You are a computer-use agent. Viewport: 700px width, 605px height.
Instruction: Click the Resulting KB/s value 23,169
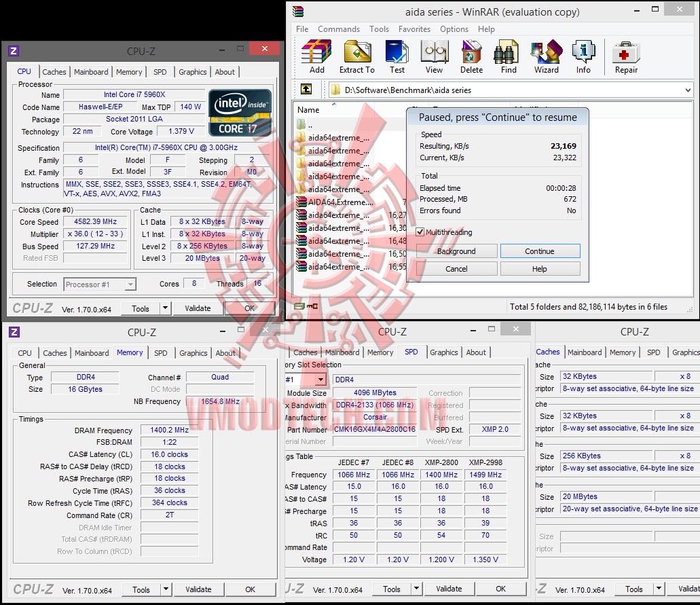(563, 146)
